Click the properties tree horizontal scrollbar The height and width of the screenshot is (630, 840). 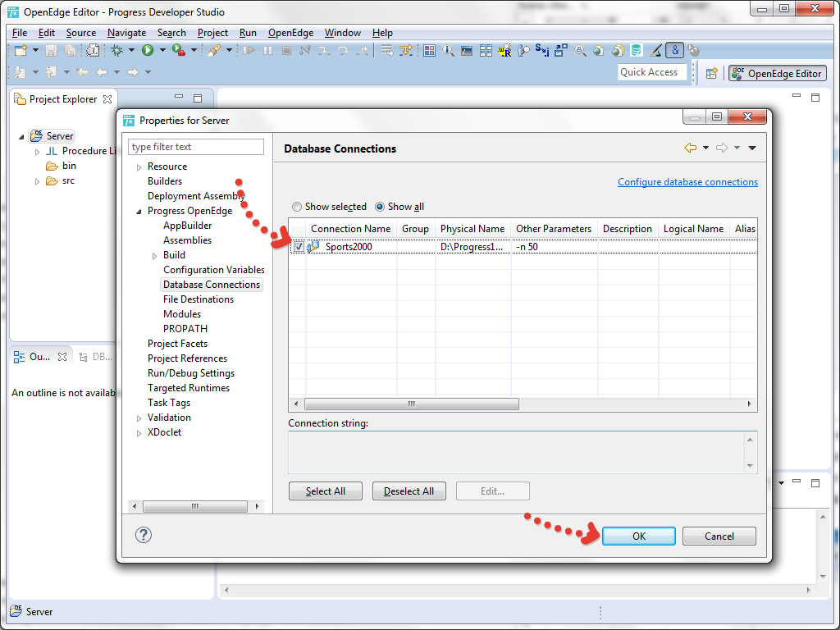[x=195, y=506]
